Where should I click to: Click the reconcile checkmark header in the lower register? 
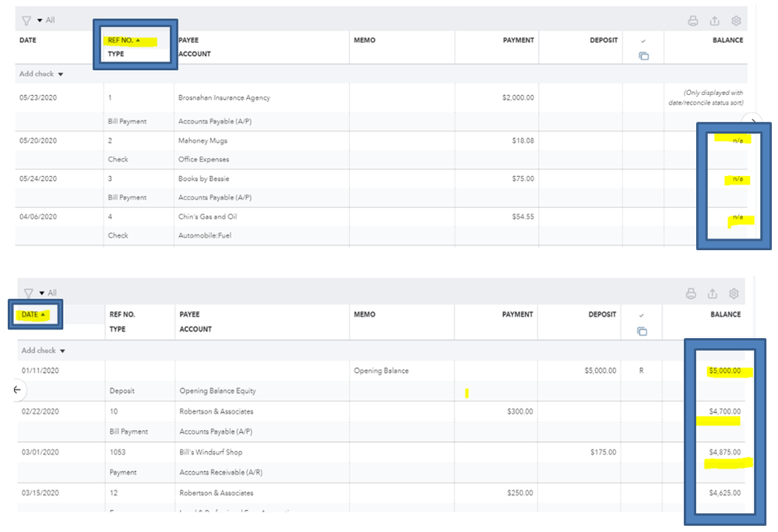(641, 315)
